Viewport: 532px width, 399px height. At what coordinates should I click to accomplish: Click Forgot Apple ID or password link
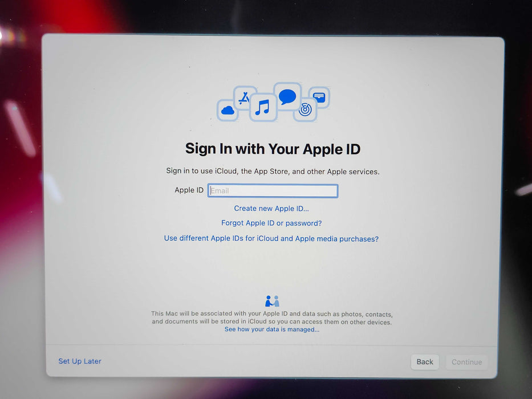[271, 223]
